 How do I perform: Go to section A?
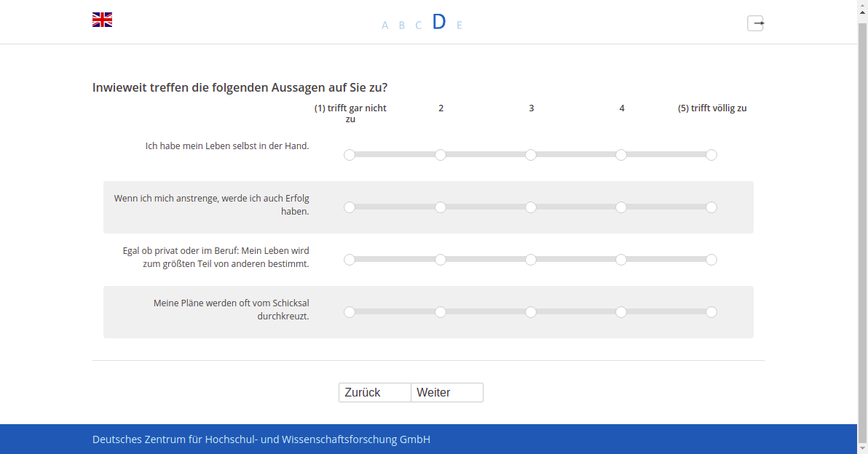(384, 25)
